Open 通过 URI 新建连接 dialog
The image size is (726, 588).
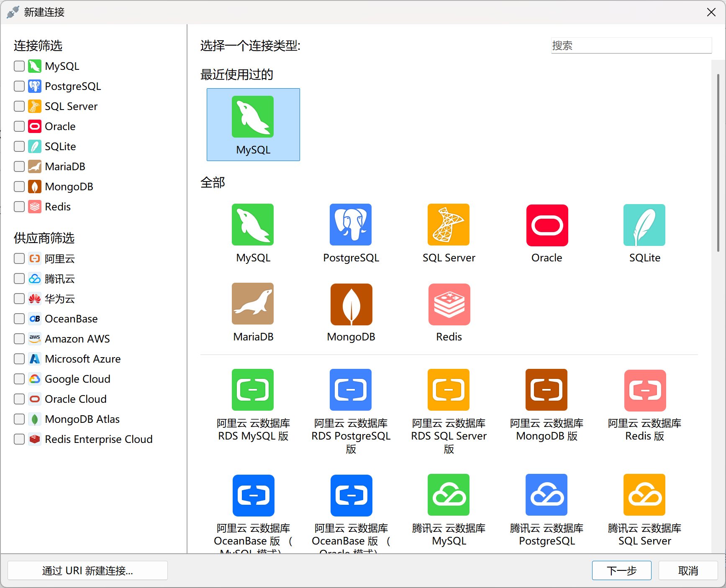[87, 570]
